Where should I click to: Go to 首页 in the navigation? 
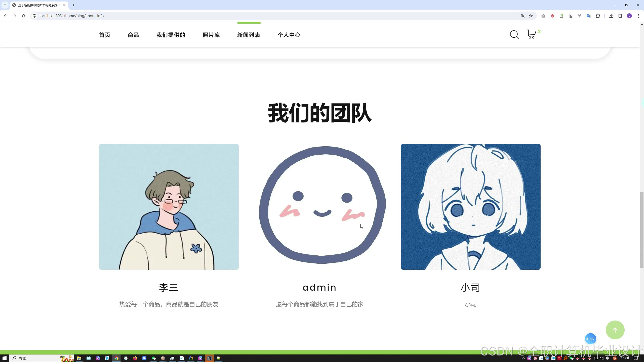105,35
